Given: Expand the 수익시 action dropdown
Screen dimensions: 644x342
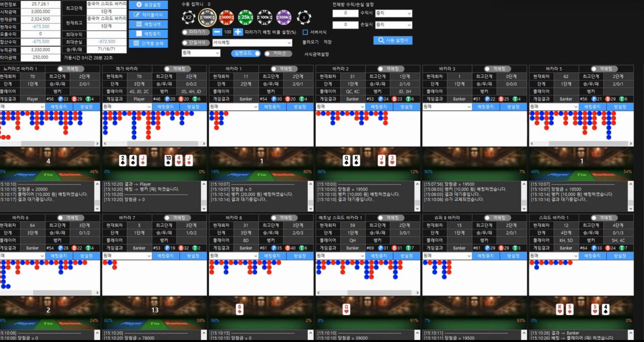Looking at the screenshot, I should pyautogui.click(x=393, y=14).
